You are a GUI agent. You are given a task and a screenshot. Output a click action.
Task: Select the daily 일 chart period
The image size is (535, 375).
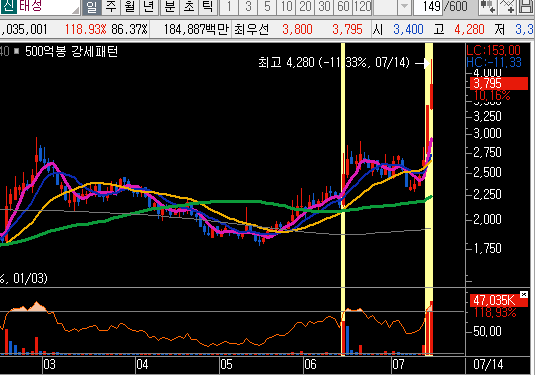(x=91, y=7)
